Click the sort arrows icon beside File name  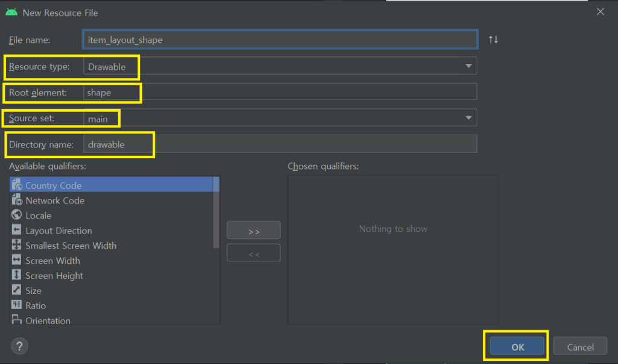coord(493,40)
